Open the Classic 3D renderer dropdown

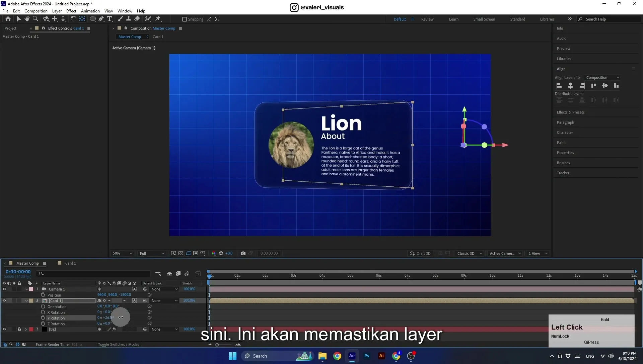[470, 253]
